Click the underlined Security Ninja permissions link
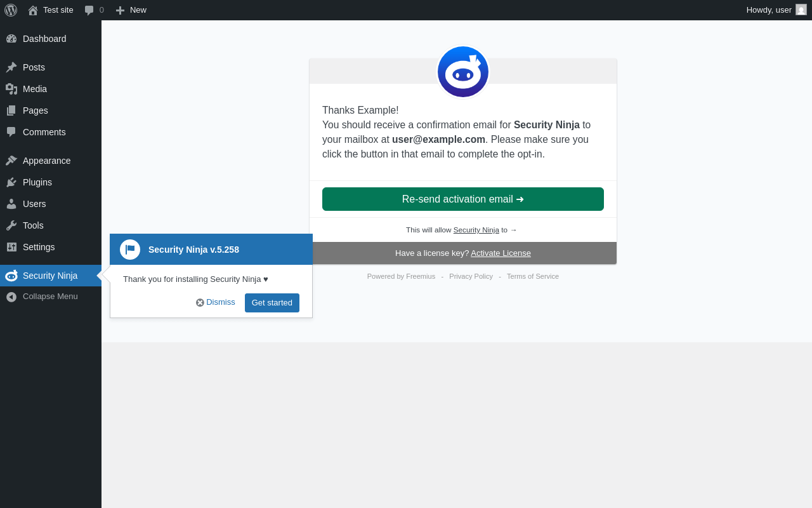Viewport: 812px width, 508px height. coord(476,230)
